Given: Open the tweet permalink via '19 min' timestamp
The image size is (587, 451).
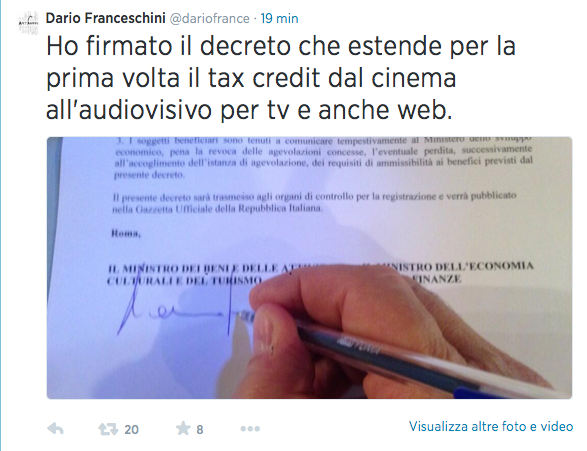Looking at the screenshot, I should (279, 18).
